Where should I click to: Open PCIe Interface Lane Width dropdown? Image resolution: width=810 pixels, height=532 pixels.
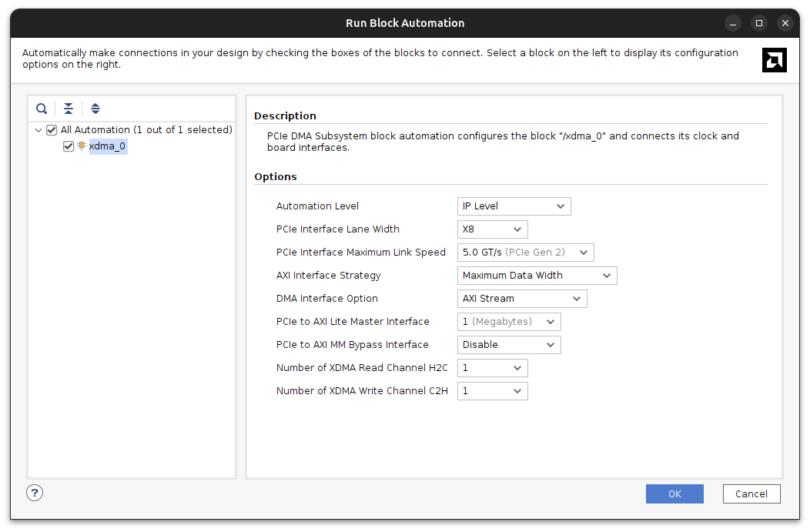[x=492, y=229]
